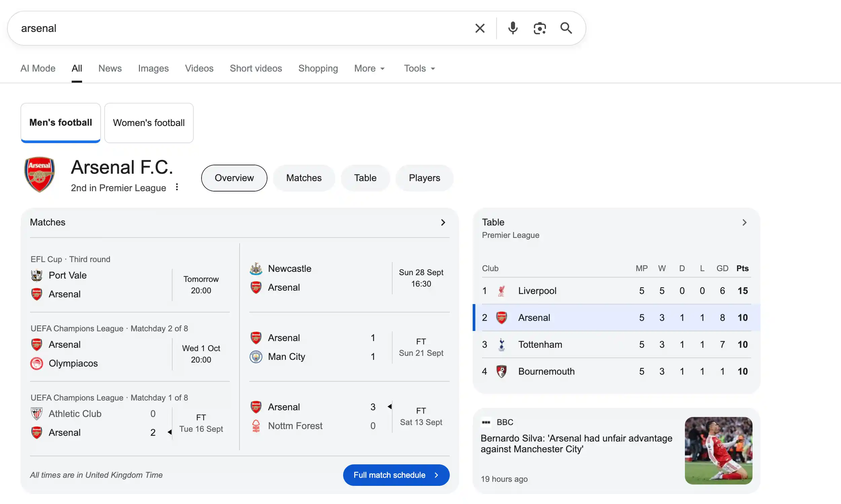Click the Tottenham club logo

[502, 344]
